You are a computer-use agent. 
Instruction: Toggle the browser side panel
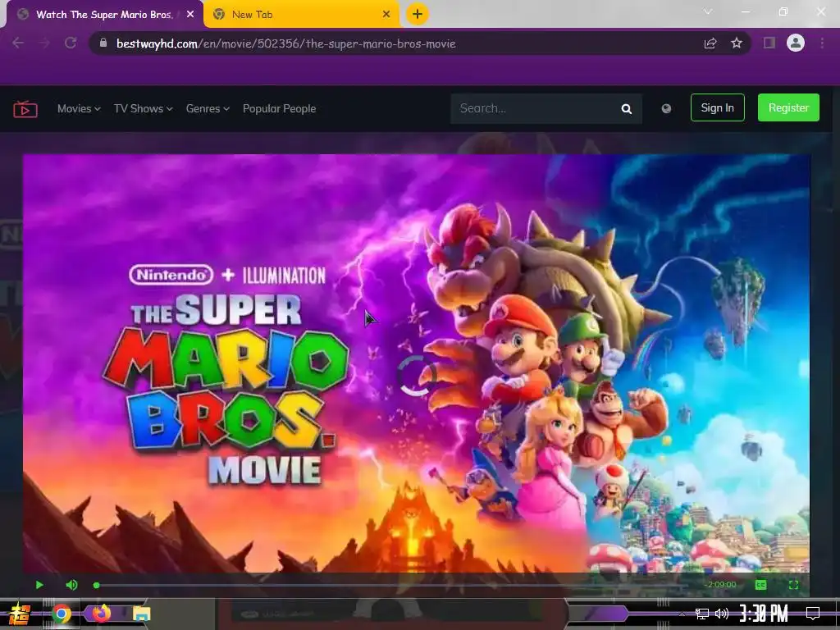pyautogui.click(x=769, y=43)
